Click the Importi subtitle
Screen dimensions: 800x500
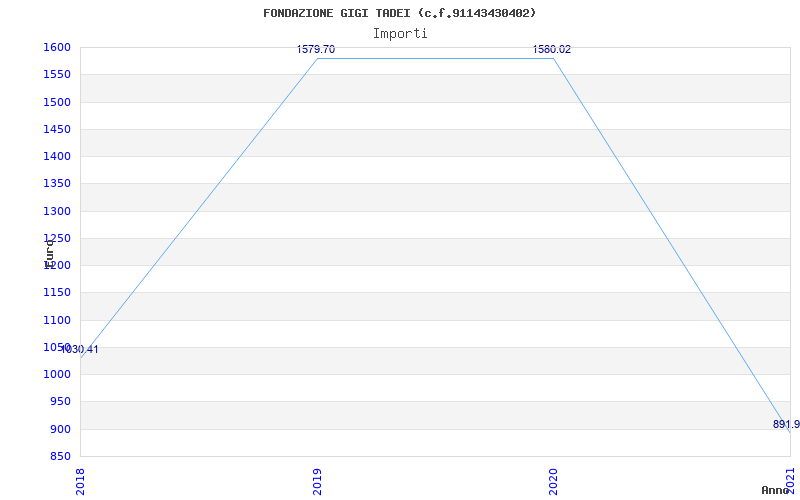(x=400, y=34)
